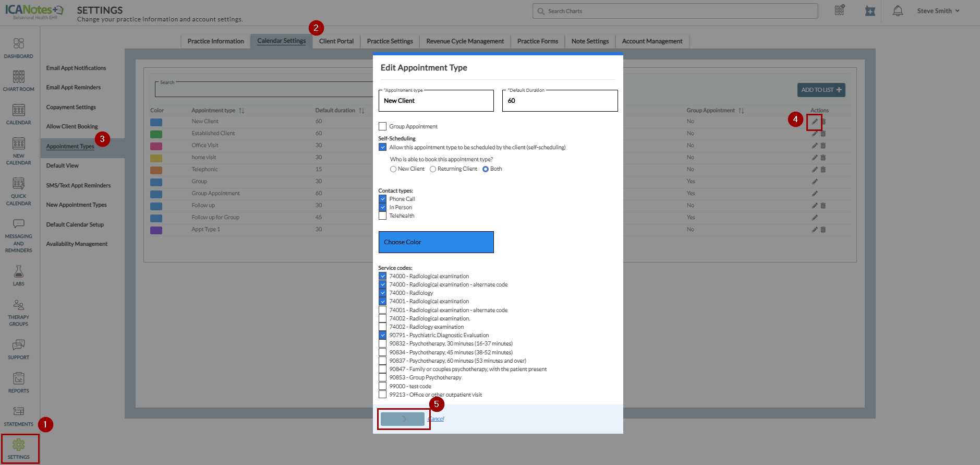Click the Cancel link in dialog
This screenshot has width=980, height=465.
click(436, 419)
